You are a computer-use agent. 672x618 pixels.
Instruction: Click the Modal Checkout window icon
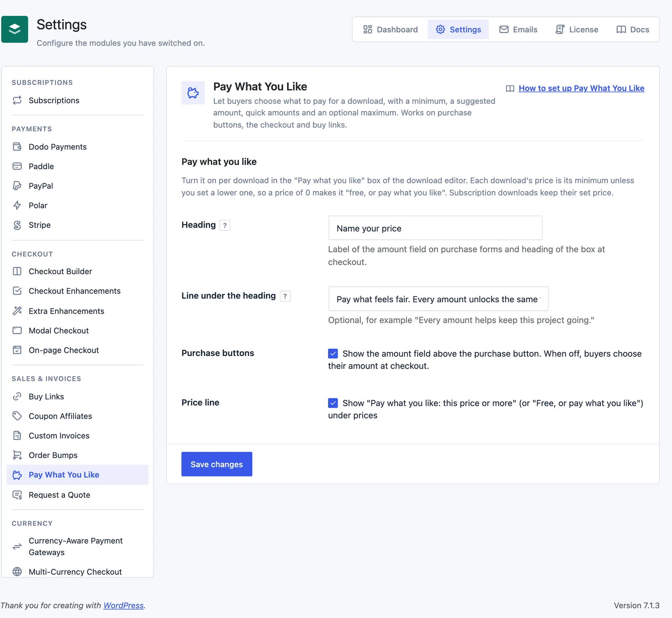click(17, 330)
